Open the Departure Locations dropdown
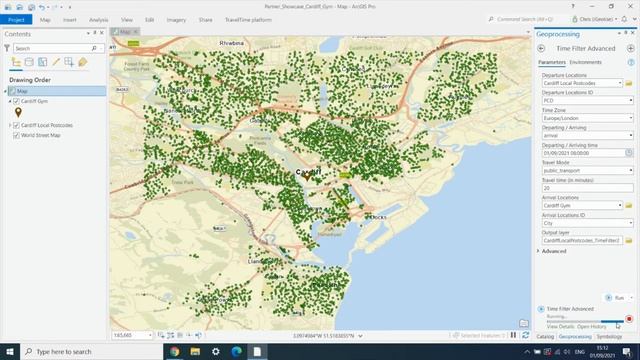The image size is (640, 360). coord(620,83)
